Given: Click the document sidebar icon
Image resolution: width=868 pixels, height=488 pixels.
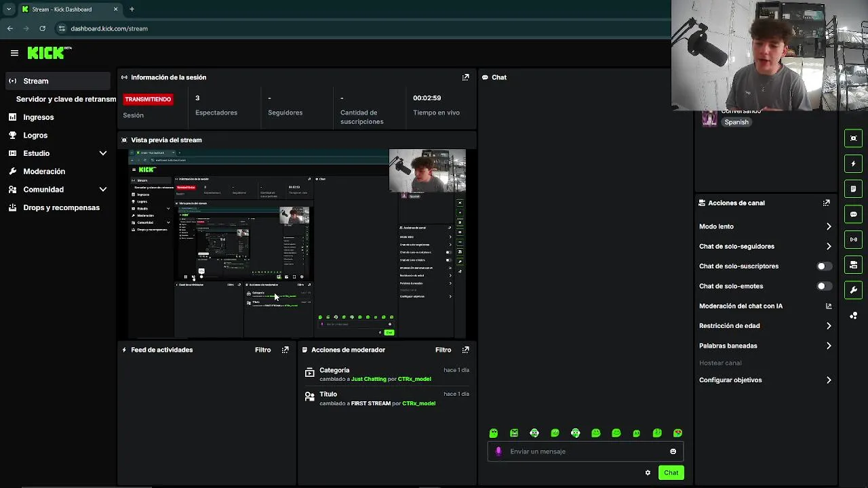Looking at the screenshot, I should point(853,188).
